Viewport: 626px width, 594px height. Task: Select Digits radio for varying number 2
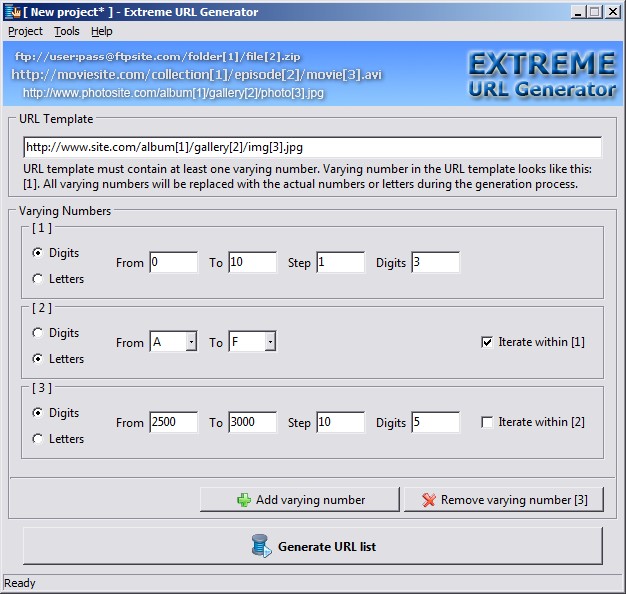pyautogui.click(x=39, y=333)
